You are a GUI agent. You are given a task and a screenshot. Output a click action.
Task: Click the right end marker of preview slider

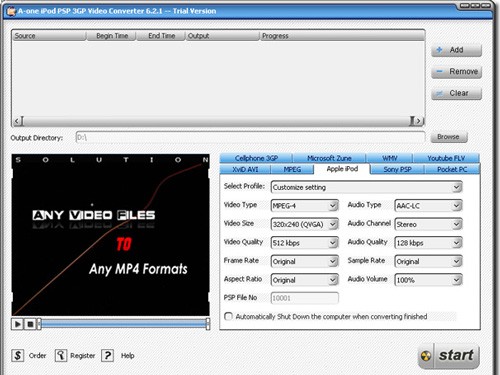[x=208, y=324]
